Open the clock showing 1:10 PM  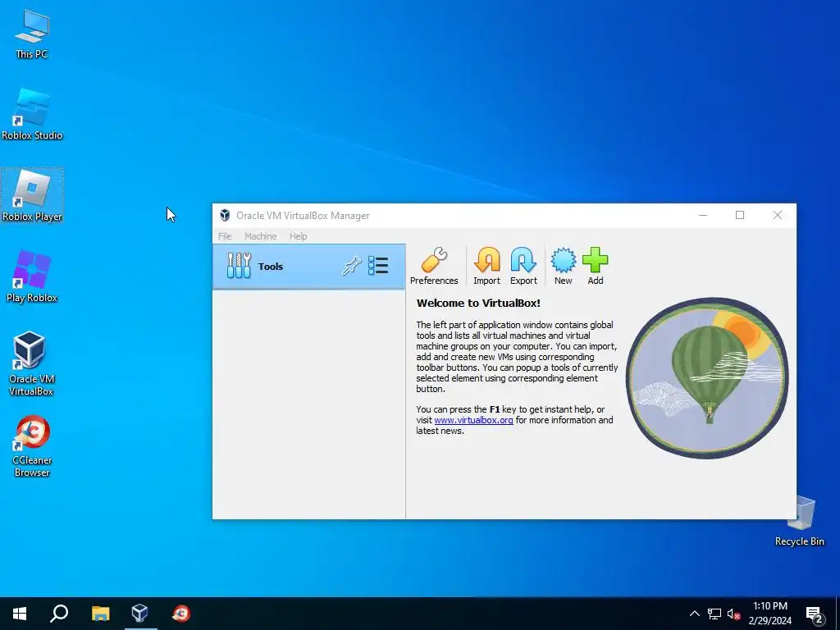click(769, 614)
